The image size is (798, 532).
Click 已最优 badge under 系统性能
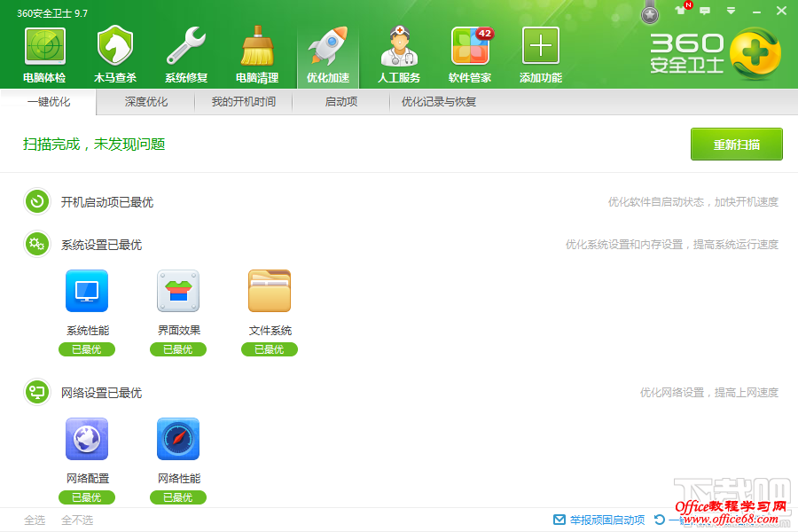[87, 349]
